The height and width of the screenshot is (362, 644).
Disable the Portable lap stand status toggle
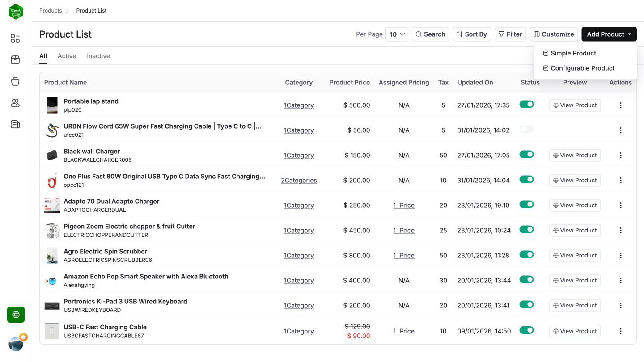[526, 104]
